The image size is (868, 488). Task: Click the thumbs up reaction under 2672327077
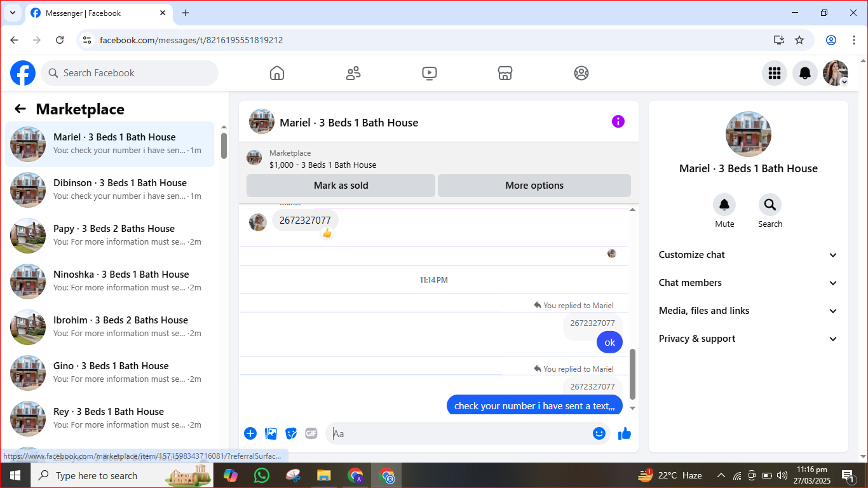pos(327,233)
